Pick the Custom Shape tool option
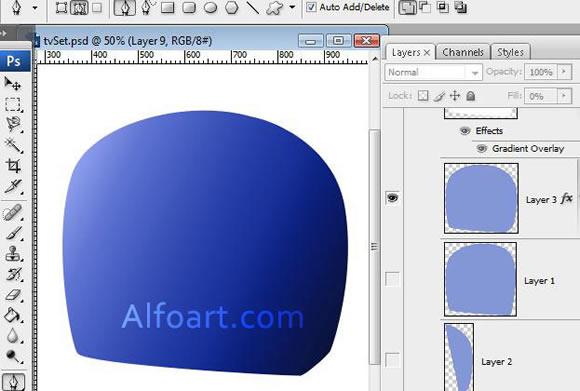 tap(274, 8)
